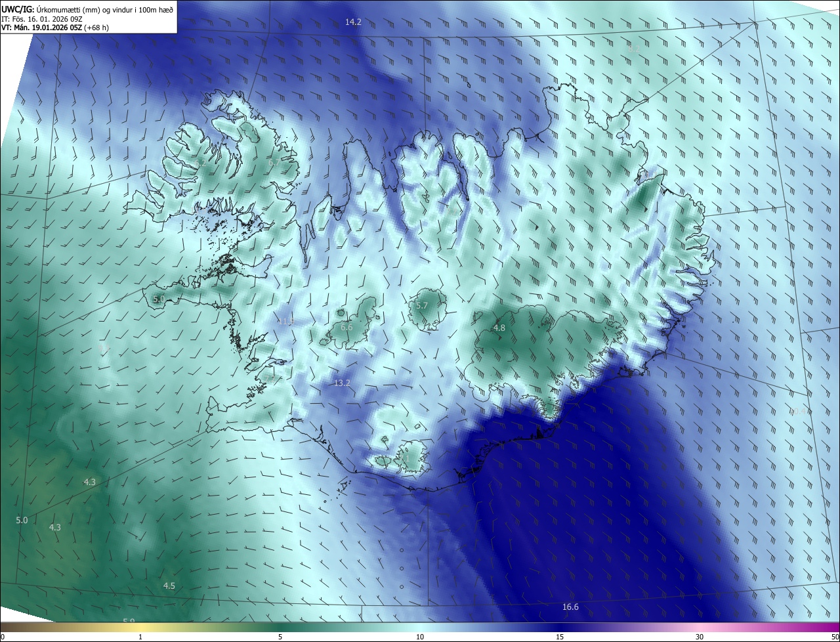
Task: Click the 'VT: Mán. 19.01.2026 05Z (+68 h)' line
Action: tap(55, 28)
